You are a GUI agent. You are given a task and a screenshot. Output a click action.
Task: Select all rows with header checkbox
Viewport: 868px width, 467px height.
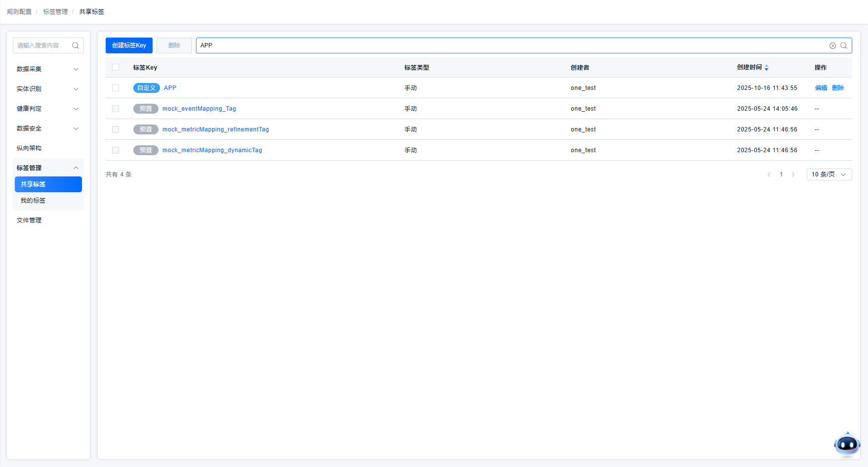click(116, 68)
